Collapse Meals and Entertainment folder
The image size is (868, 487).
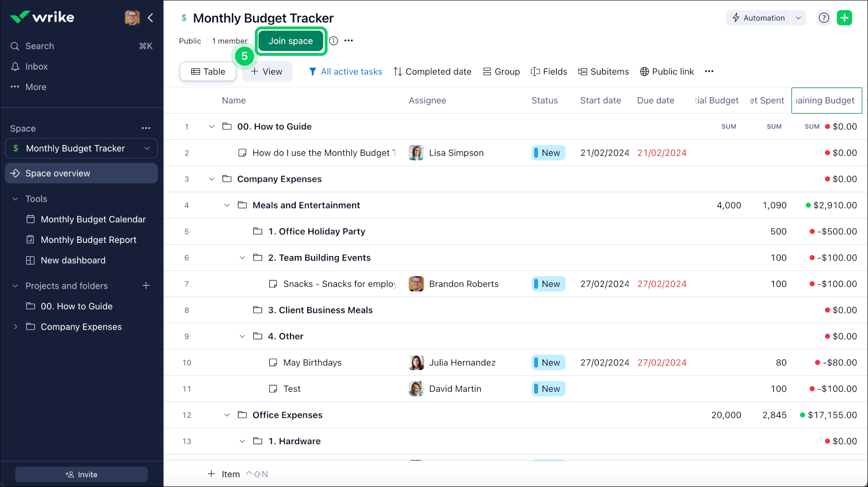click(x=227, y=205)
